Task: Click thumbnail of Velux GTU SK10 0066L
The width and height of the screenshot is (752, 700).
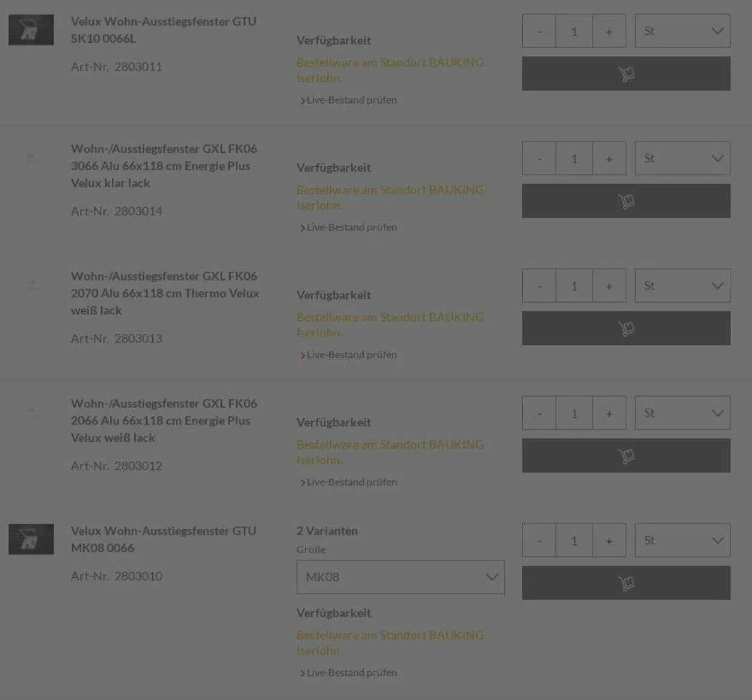Action: tap(31, 30)
